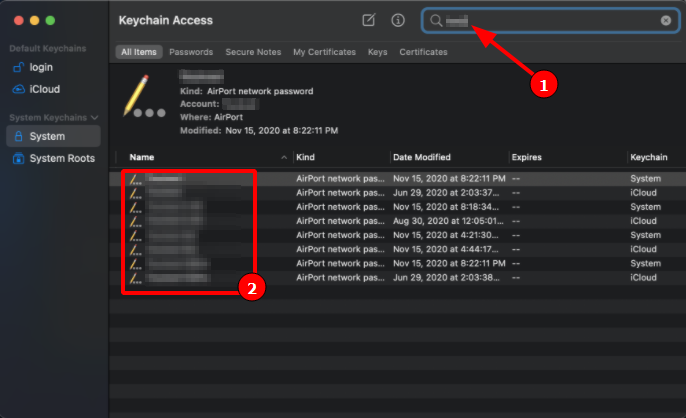Sort by the Kind column header
The width and height of the screenshot is (686, 418).
pyautogui.click(x=305, y=157)
